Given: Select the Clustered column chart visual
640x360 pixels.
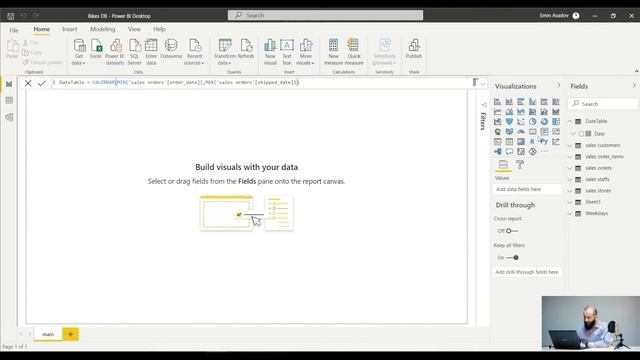Looking at the screenshot, I should pyautogui.click(x=533, y=102).
